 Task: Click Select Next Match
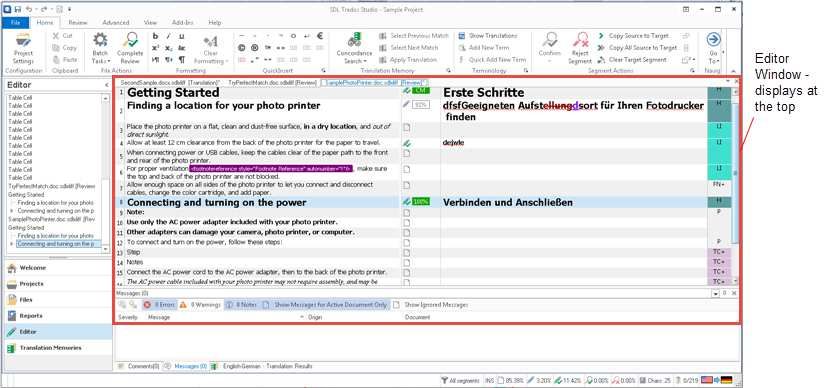(x=409, y=48)
